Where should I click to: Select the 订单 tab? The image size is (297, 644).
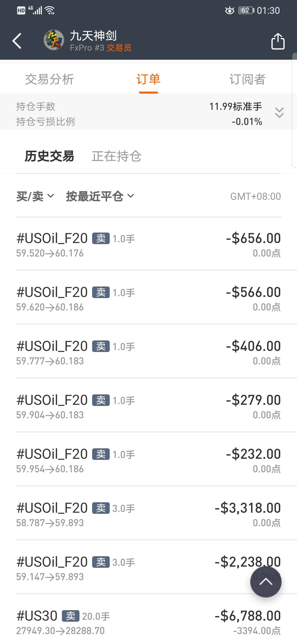[148, 79]
